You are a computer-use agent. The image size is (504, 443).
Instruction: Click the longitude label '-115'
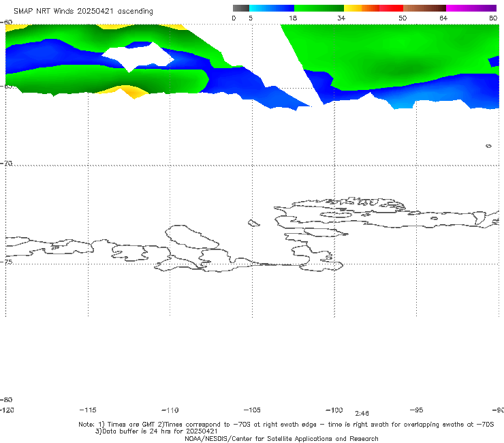[88, 410]
